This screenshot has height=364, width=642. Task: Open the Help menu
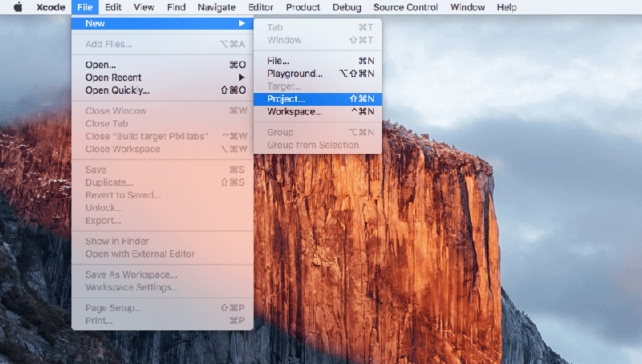(506, 7)
